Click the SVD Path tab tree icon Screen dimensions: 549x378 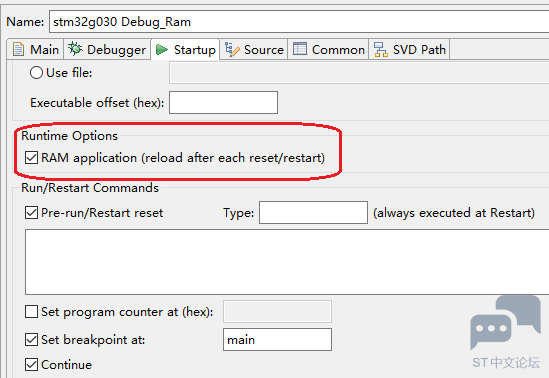[381, 49]
